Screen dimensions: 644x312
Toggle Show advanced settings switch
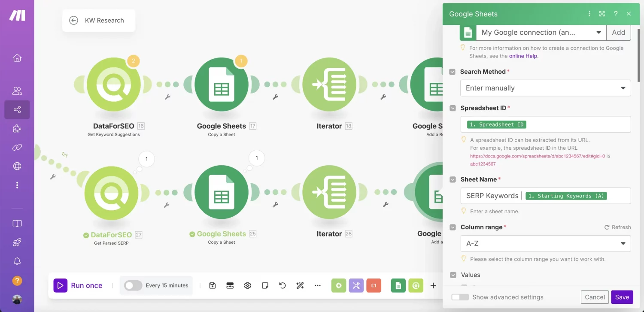(x=460, y=297)
